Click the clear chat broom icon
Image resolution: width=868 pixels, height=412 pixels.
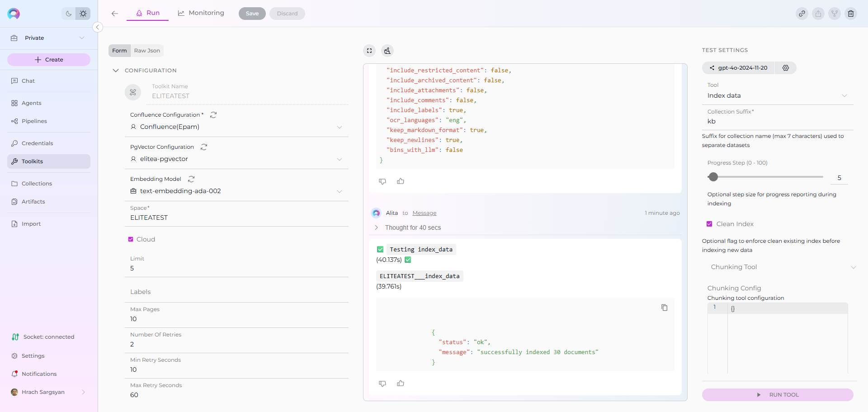click(387, 51)
